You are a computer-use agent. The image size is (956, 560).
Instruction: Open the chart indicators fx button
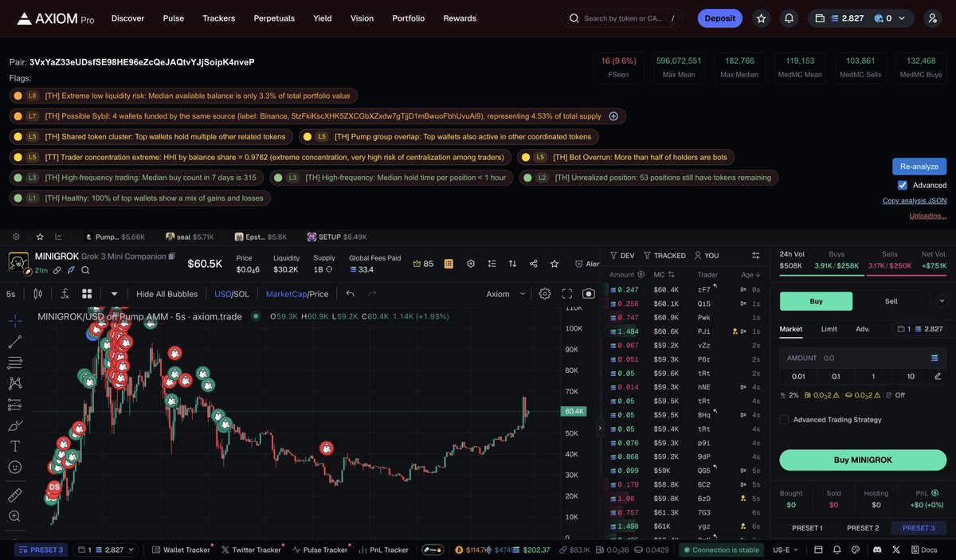click(65, 294)
